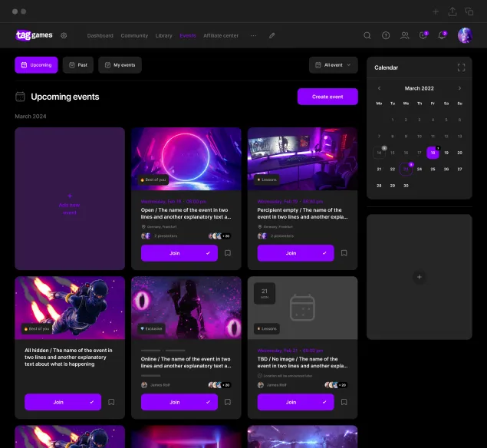Viewport: 487px width, 448px height.
Task: Bookmark the All hidden event card
Action: [x=111, y=401]
